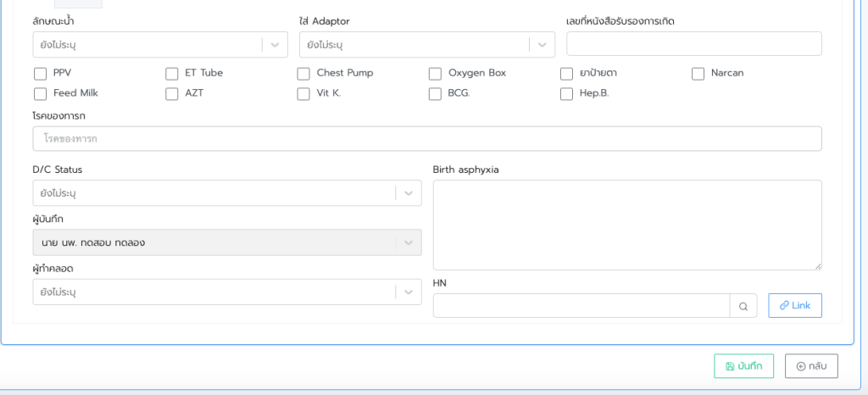Click the HN input field
868x395 pixels.
(x=581, y=306)
